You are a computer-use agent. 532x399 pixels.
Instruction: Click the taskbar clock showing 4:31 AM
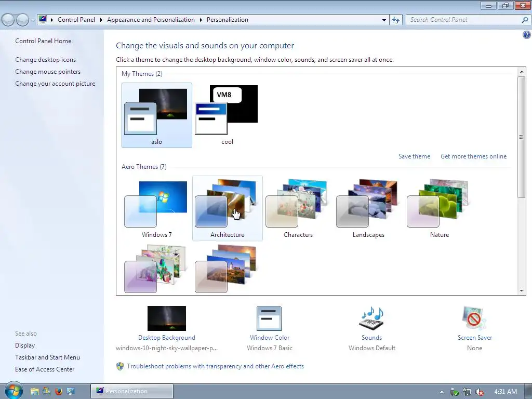tap(506, 392)
